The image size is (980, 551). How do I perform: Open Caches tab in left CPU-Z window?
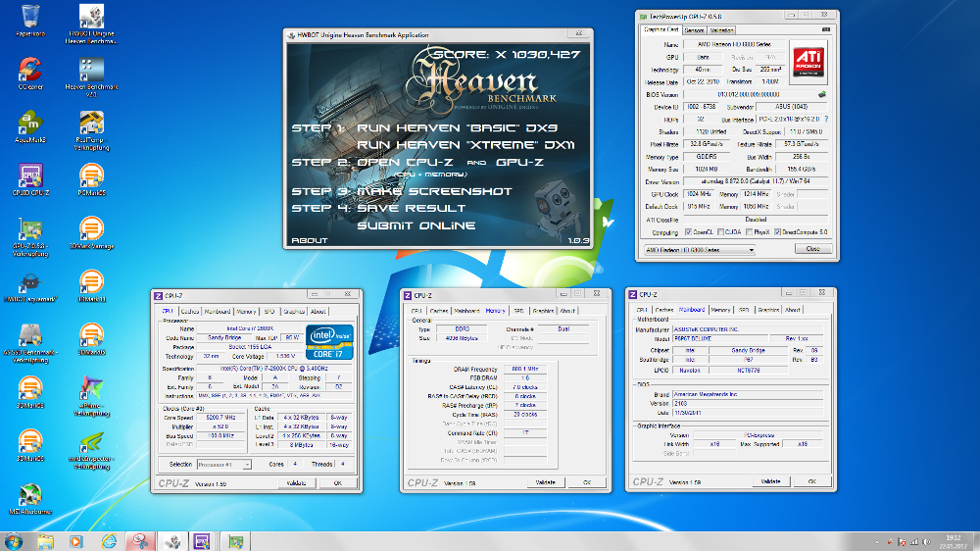189,311
